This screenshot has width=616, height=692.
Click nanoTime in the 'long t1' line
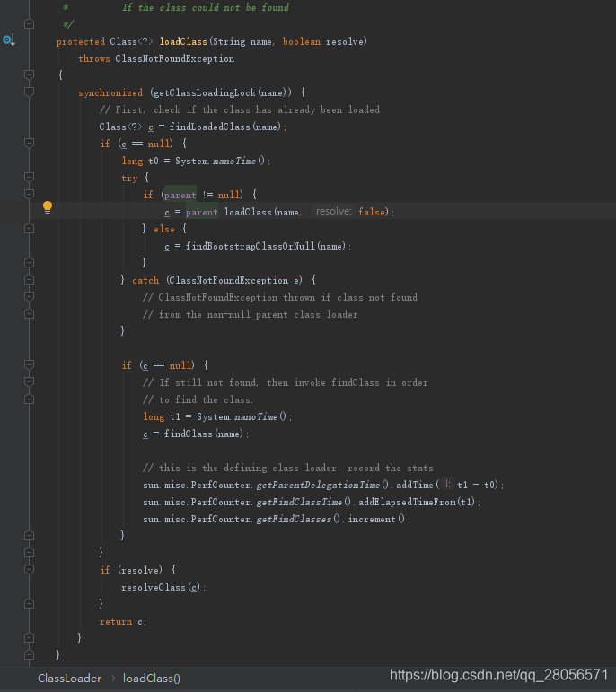[256, 416]
